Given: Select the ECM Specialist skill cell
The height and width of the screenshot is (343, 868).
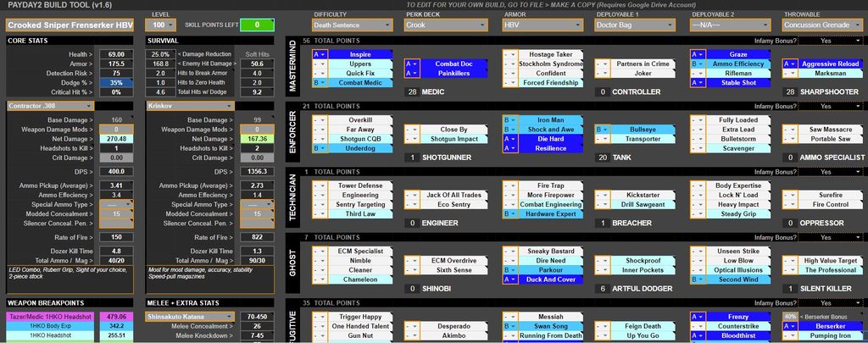Looking at the screenshot, I should (360, 252).
